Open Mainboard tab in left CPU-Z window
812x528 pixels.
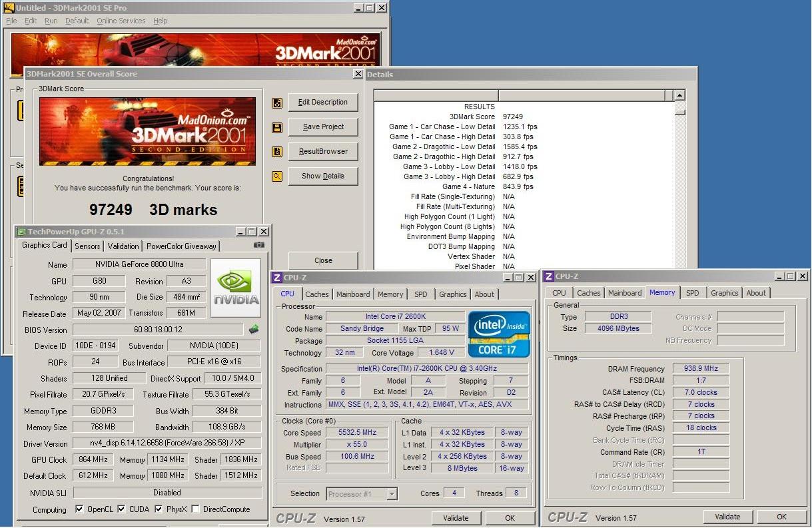pos(353,294)
